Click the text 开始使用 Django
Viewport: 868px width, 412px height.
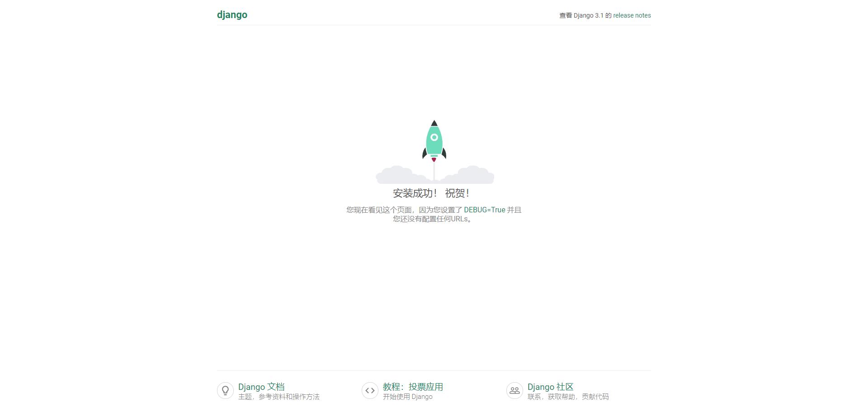pyautogui.click(x=408, y=397)
